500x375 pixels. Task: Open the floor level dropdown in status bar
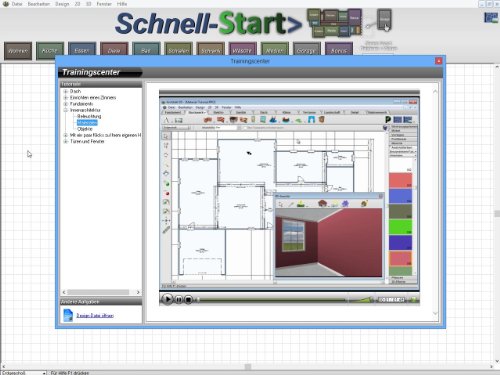pos(24,373)
